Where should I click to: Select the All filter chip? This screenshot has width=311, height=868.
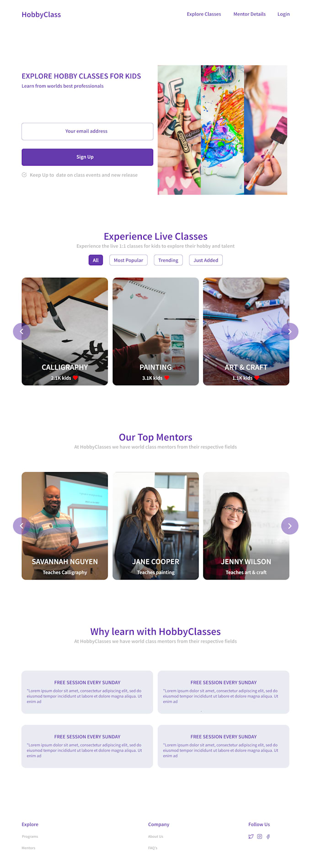[x=96, y=260]
